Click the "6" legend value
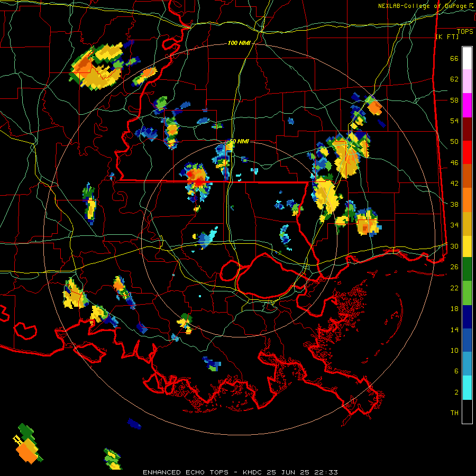Screen dimensions: 476x476 coord(456,371)
